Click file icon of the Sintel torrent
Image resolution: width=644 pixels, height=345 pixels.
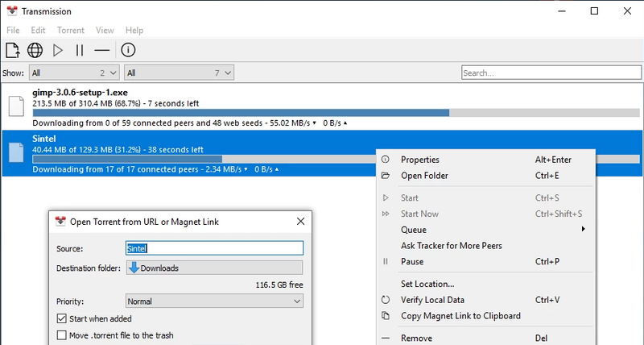point(16,152)
